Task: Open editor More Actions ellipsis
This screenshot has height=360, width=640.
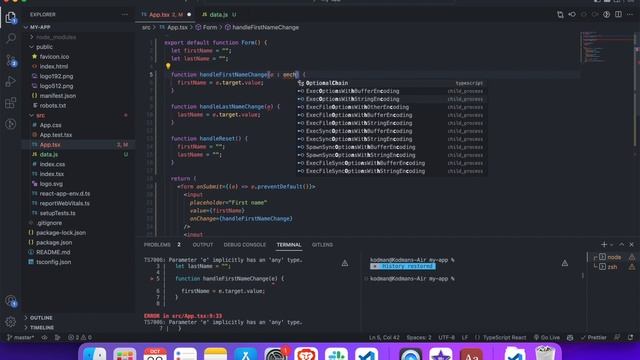Action: 630,14
